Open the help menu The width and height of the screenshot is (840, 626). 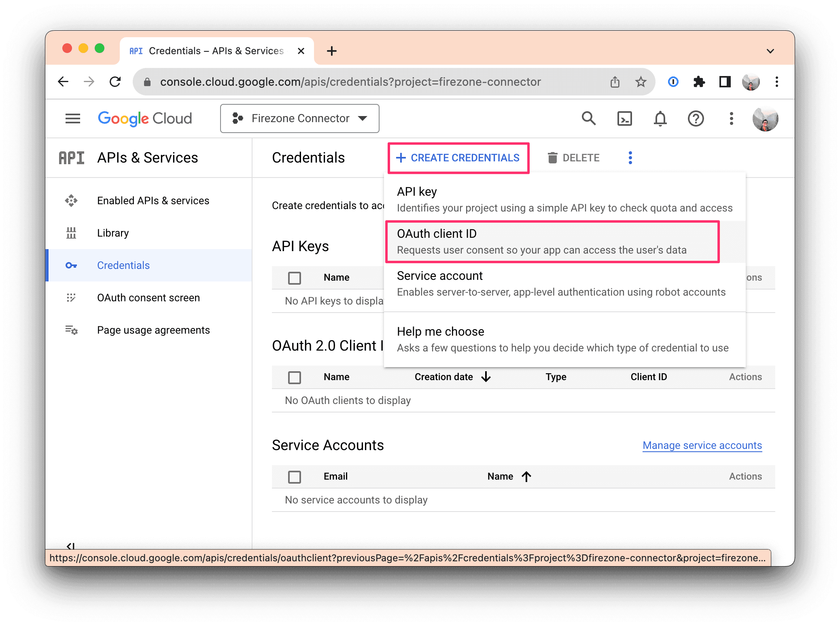(x=696, y=118)
